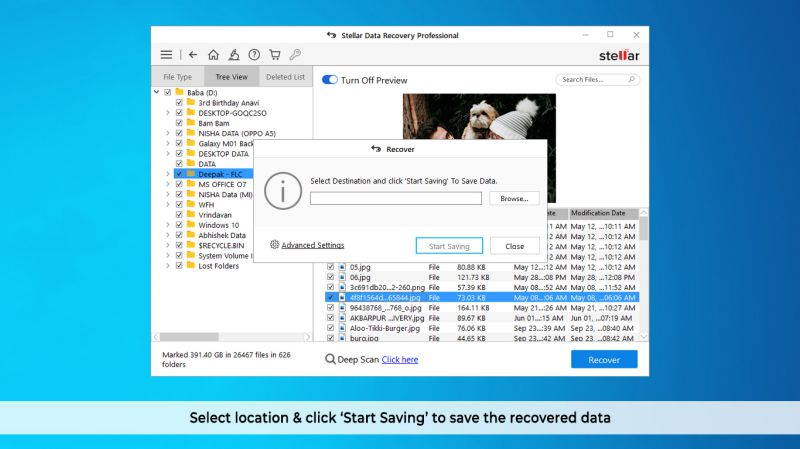This screenshot has width=800, height=449.
Task: Open the shopping cart buy icon
Action: [275, 55]
